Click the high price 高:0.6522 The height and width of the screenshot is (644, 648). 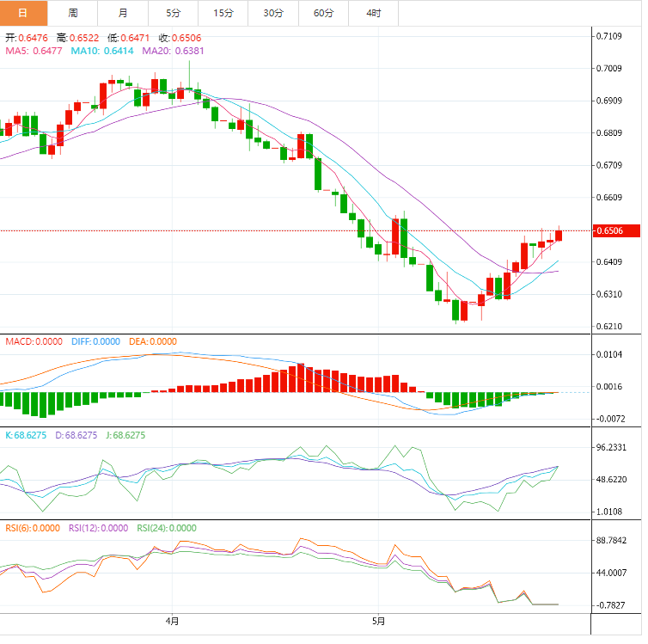tap(77, 38)
